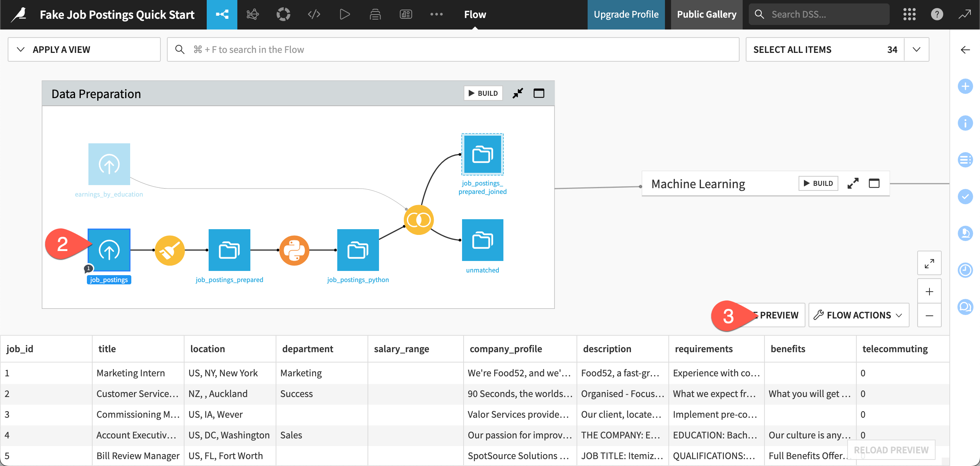Collapse the Data Preparation zone
This screenshot has width=980, height=466.
pos(518,93)
